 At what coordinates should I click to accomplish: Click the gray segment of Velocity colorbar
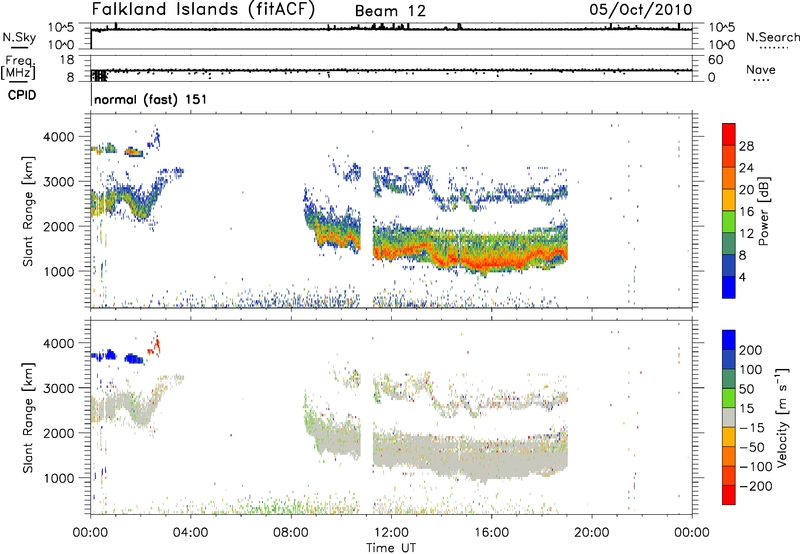point(729,417)
